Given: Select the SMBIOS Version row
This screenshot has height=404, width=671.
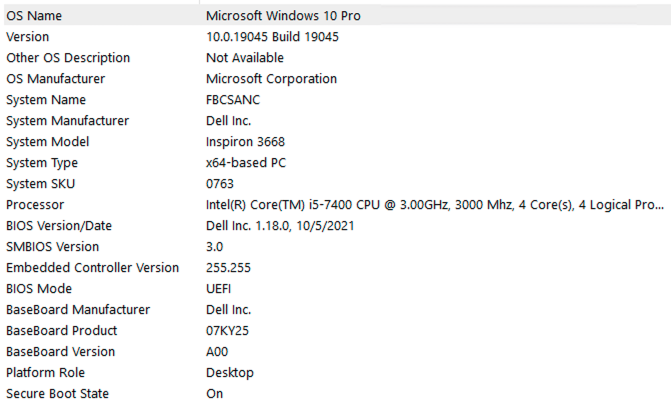Looking at the screenshot, I should (x=337, y=247).
